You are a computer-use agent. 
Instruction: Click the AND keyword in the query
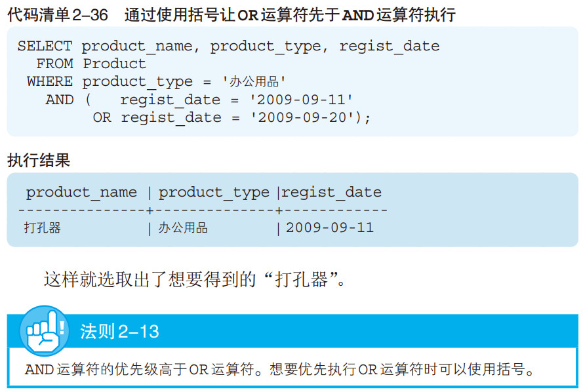60,100
